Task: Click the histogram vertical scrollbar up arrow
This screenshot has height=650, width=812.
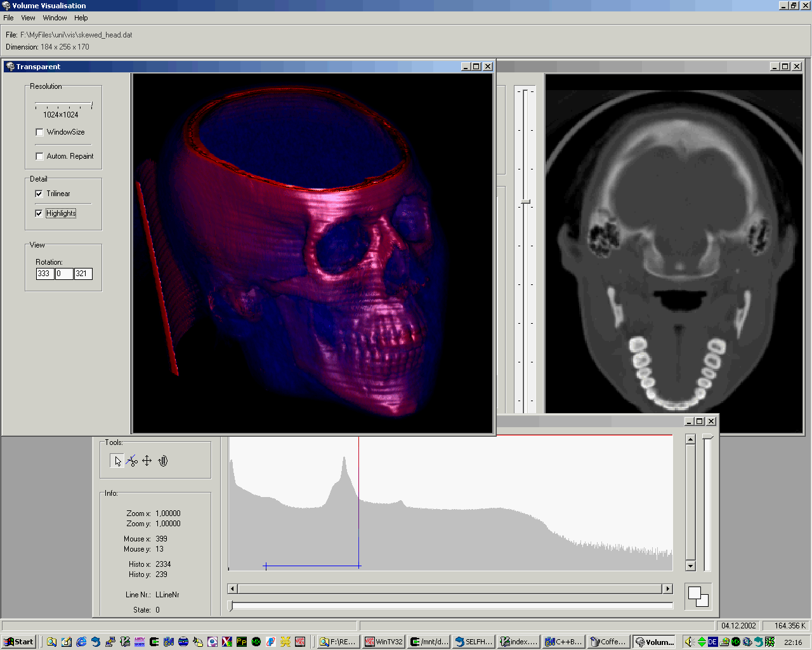Action: [x=691, y=439]
